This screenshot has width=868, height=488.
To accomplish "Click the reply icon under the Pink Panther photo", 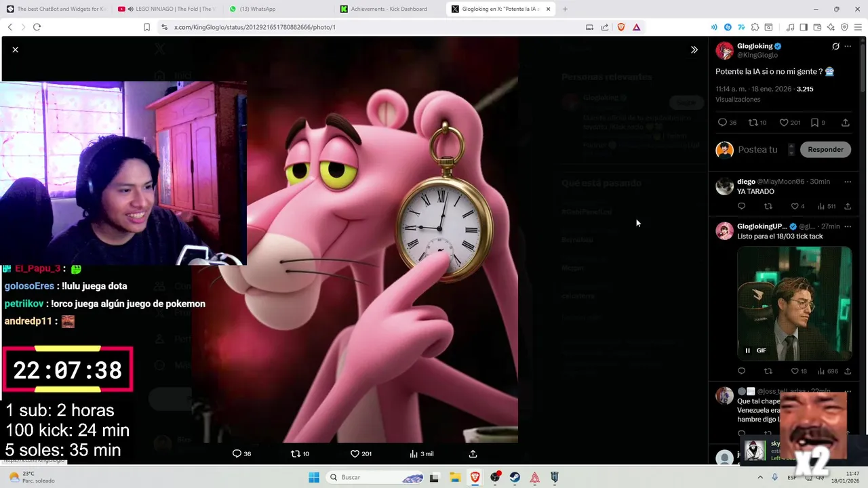I will tap(241, 453).
